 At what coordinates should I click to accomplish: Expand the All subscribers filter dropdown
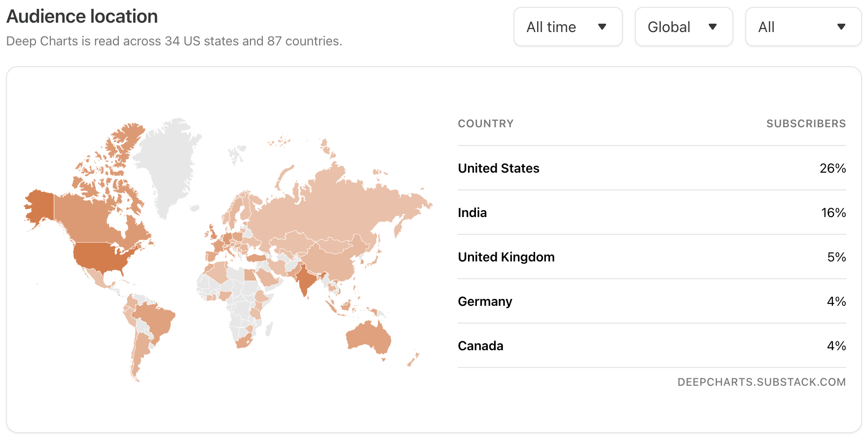[x=802, y=27]
